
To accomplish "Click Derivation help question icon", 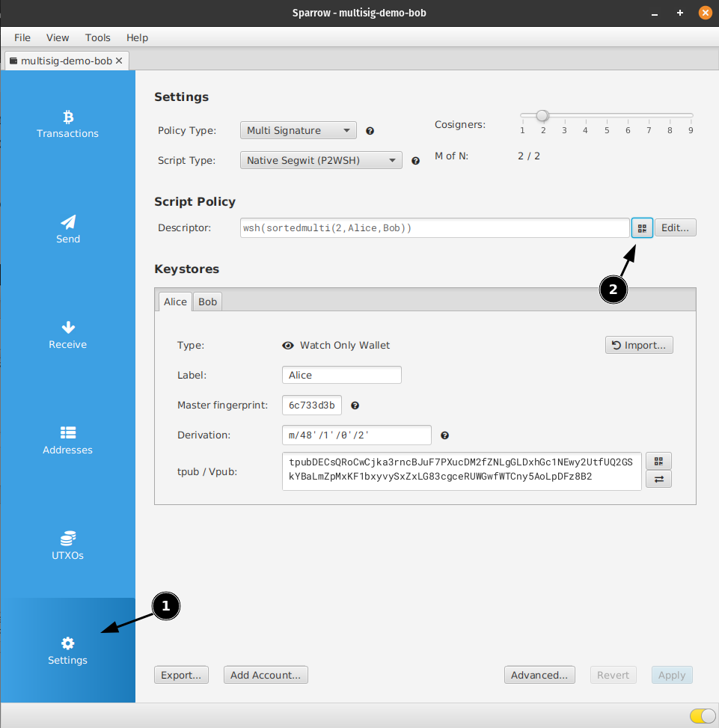I will click(444, 435).
